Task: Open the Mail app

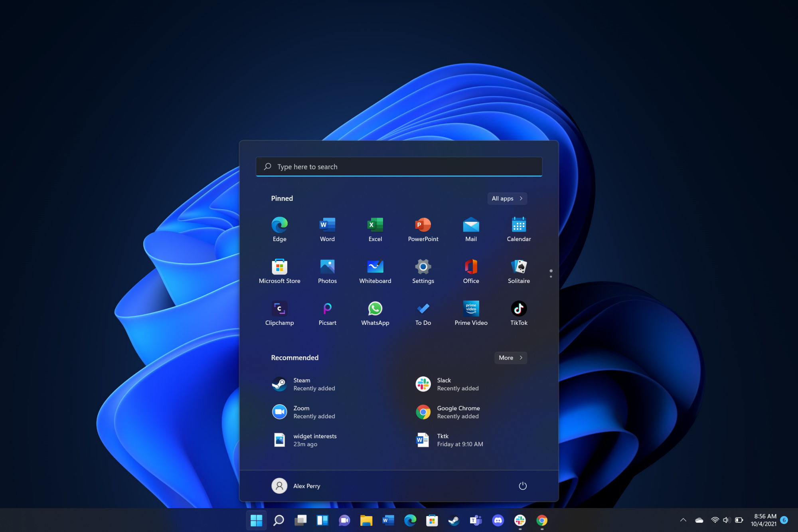Action: tap(471, 229)
